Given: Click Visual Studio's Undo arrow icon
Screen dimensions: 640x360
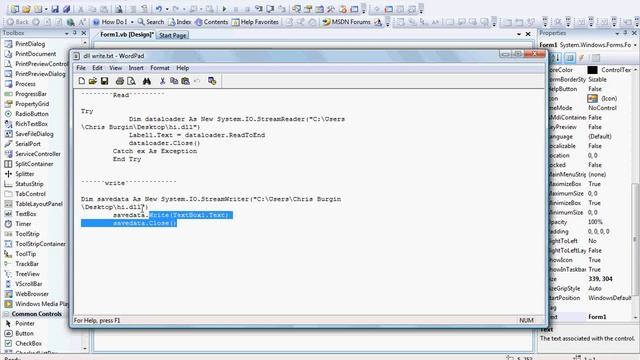Looking at the screenshot, I should (159, 9).
